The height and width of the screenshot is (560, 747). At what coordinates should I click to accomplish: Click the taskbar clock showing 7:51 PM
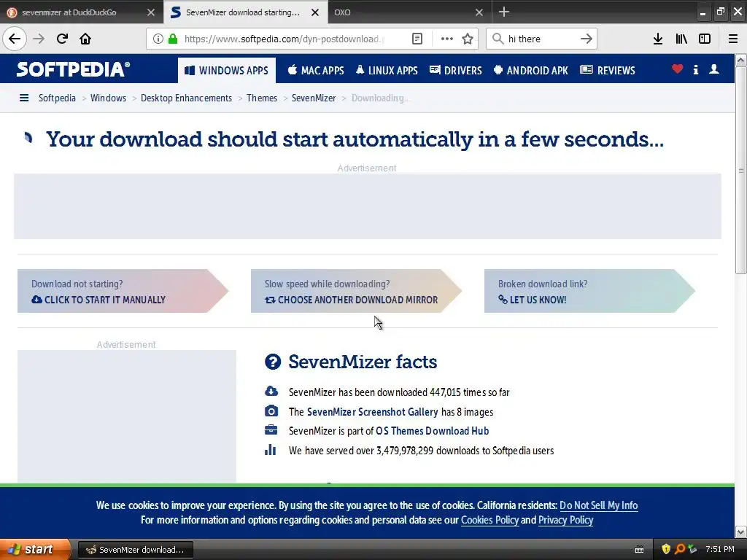click(720, 549)
